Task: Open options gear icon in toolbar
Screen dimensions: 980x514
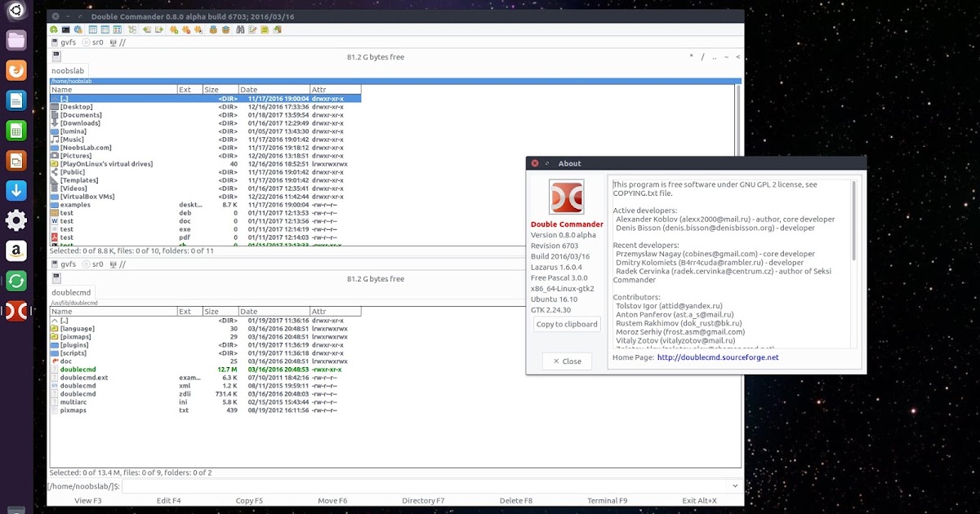Action: point(78,29)
